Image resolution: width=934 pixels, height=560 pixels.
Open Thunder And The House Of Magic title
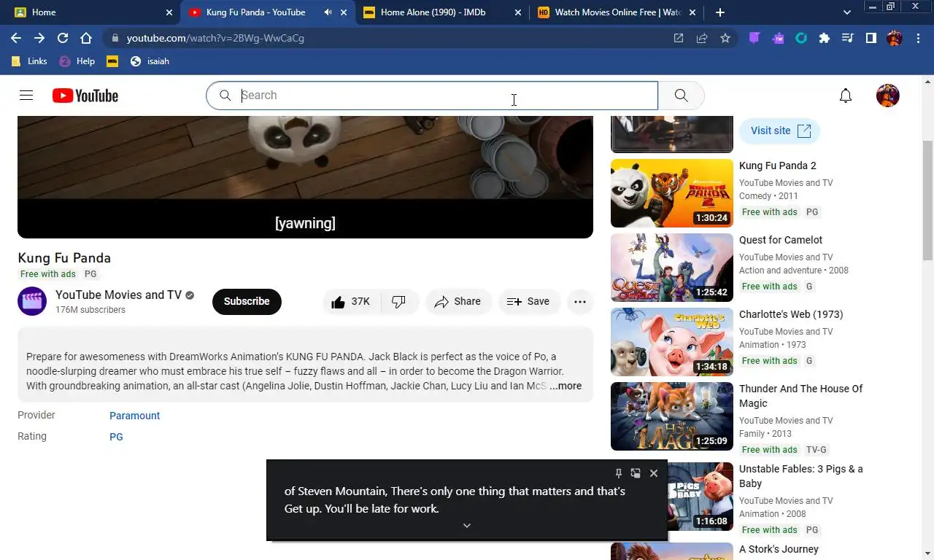800,396
